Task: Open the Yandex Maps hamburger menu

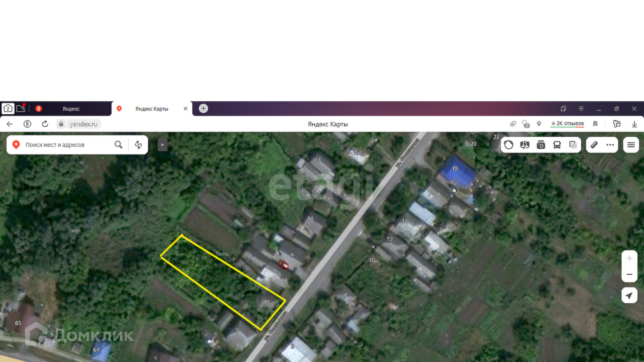Action: tap(631, 145)
